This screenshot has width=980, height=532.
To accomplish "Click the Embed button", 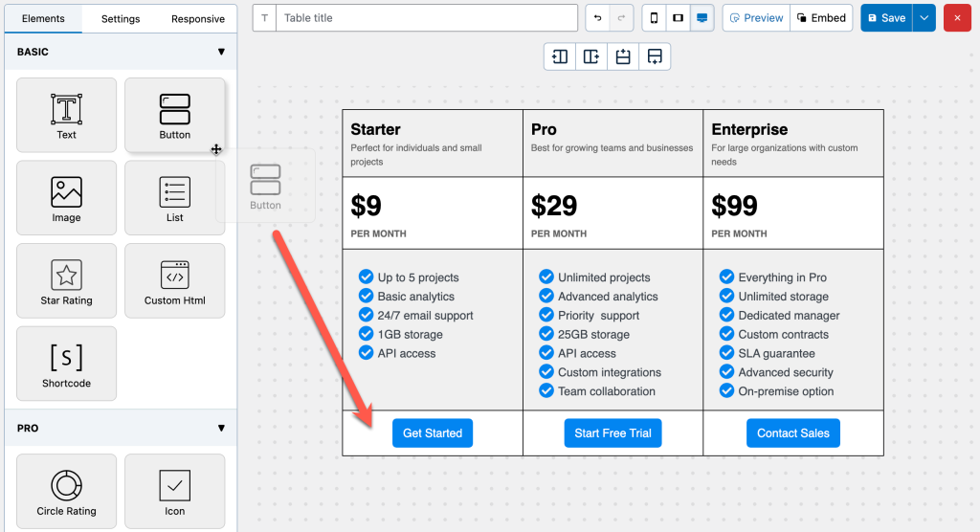I will pos(821,18).
